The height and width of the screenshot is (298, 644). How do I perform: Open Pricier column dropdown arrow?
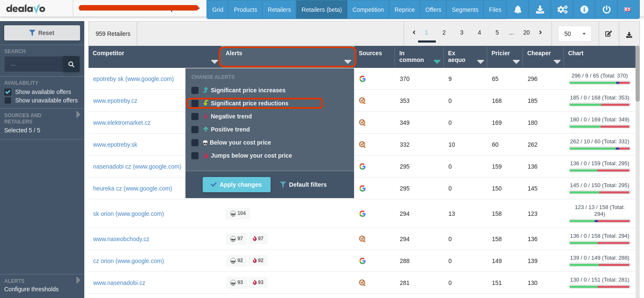point(516,62)
